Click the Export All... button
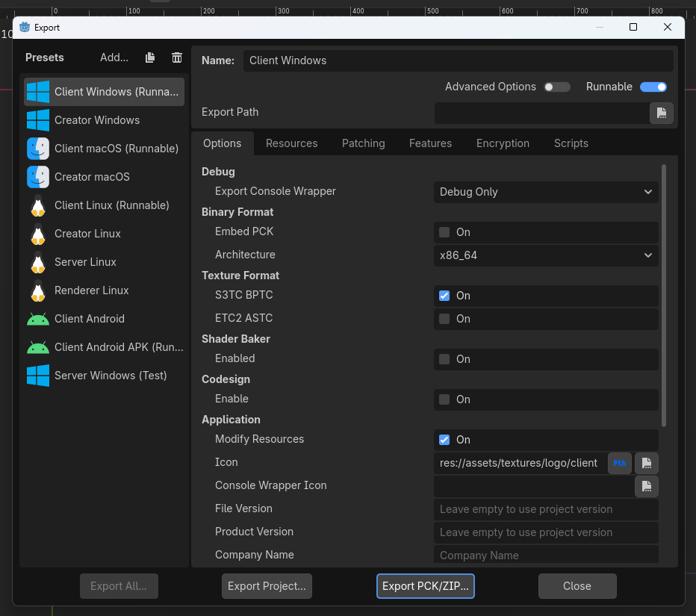The image size is (696, 616). click(x=119, y=586)
